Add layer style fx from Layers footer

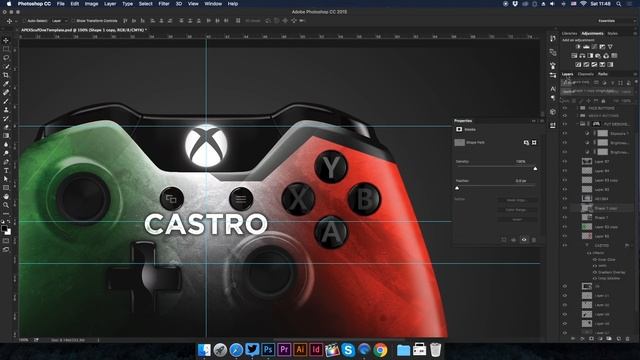point(582,339)
